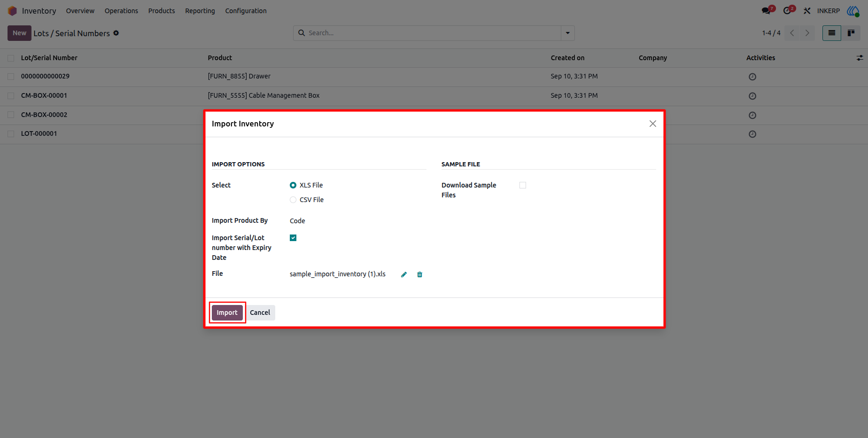Click the Cancel button
Viewport: 868px width, 438px height.
260,313
